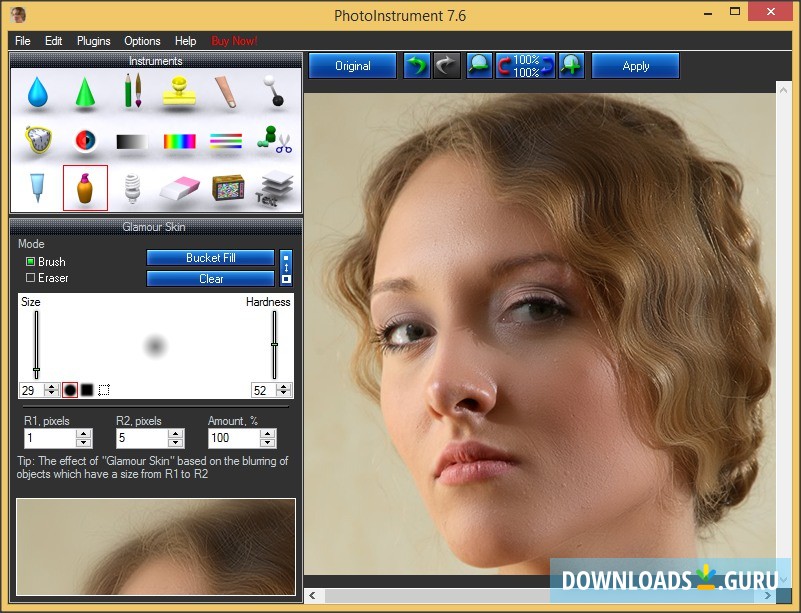Zoom in with the plus magnifier
The width and height of the screenshot is (801, 613).
tap(571, 66)
